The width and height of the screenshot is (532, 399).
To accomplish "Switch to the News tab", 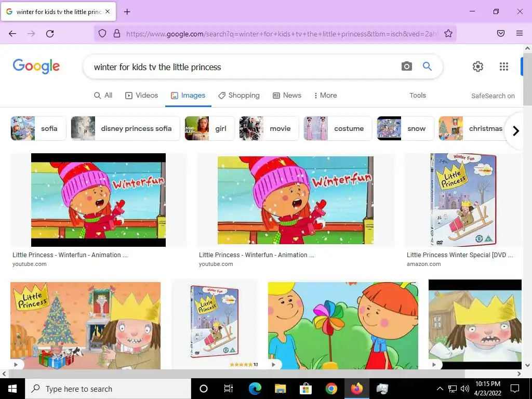I will point(287,96).
